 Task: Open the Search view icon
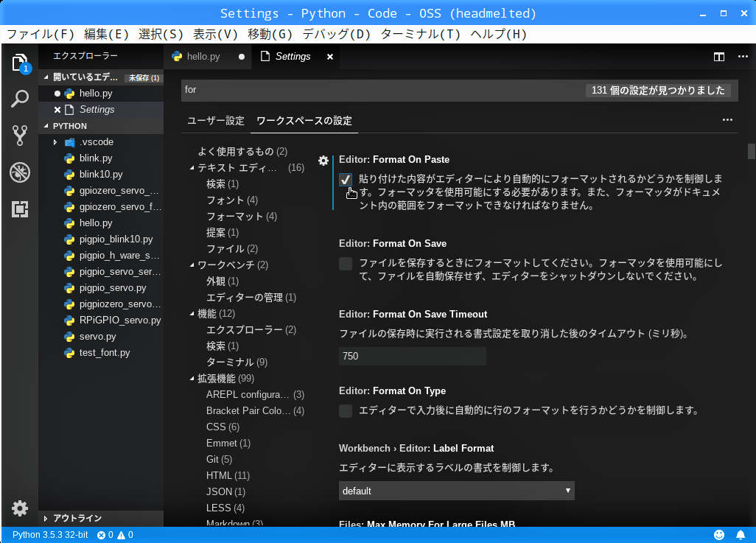point(20,99)
